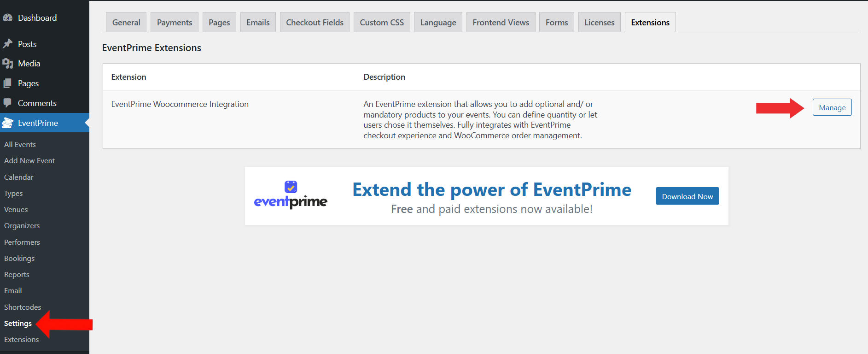Switch to the Emails tab

(258, 22)
